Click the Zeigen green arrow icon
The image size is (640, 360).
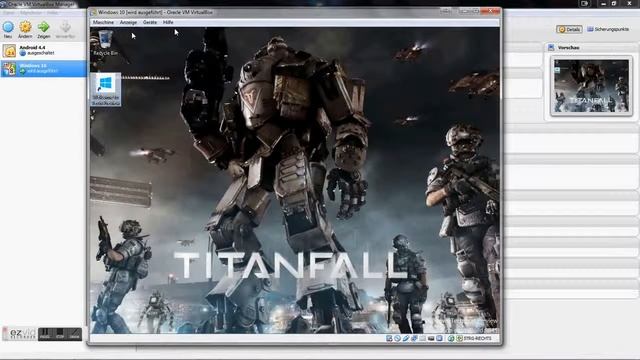(43, 27)
